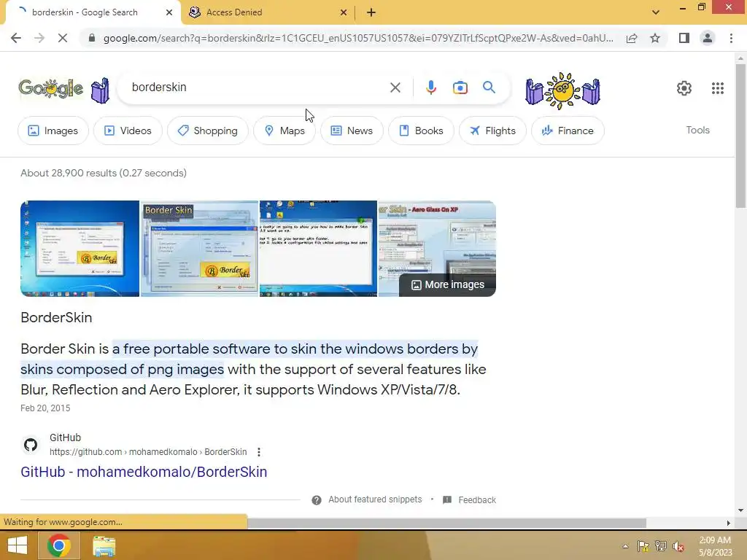The height and width of the screenshot is (560, 747).
Task: Open the Chrome side panel
Action: coord(684,38)
